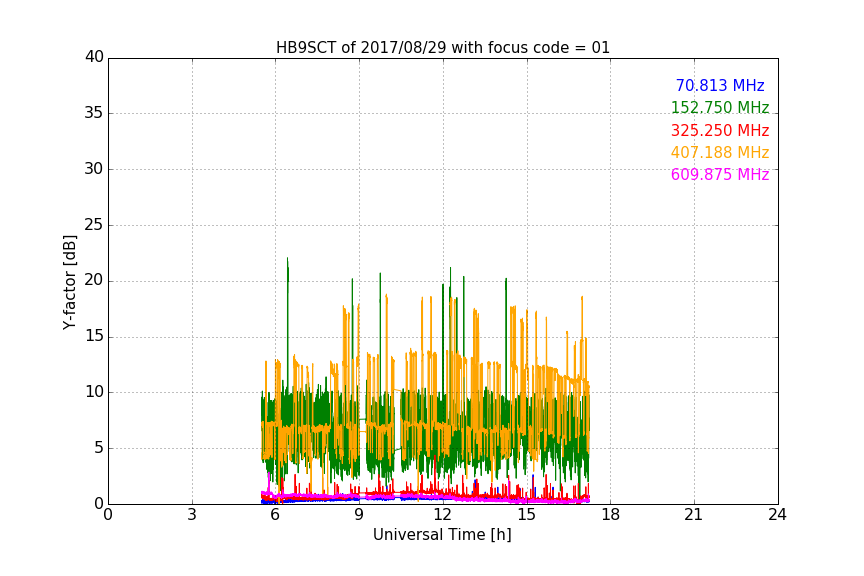Select the 325.250 MHz legend label
864x576 pixels.
tap(720, 130)
